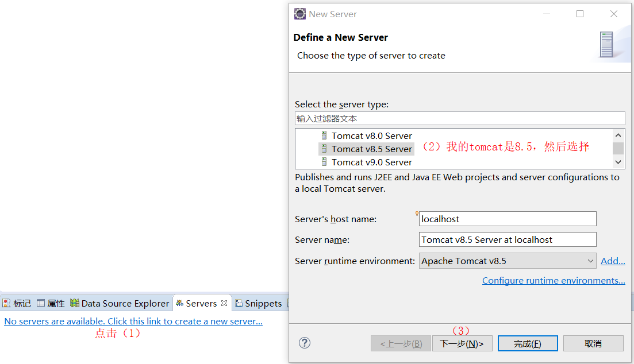Select Tomcat v8.0 Server in list
The width and height of the screenshot is (634, 364).
pyautogui.click(x=371, y=135)
